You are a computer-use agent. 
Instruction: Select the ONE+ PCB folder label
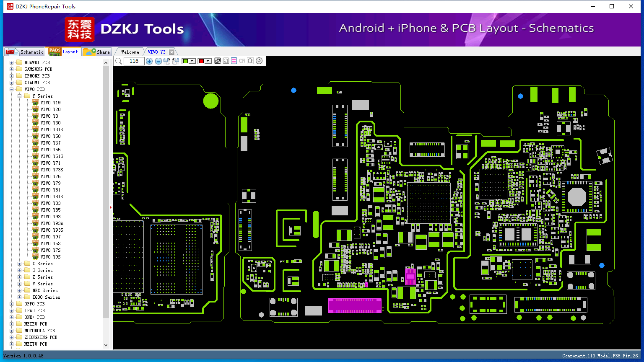tap(34, 317)
